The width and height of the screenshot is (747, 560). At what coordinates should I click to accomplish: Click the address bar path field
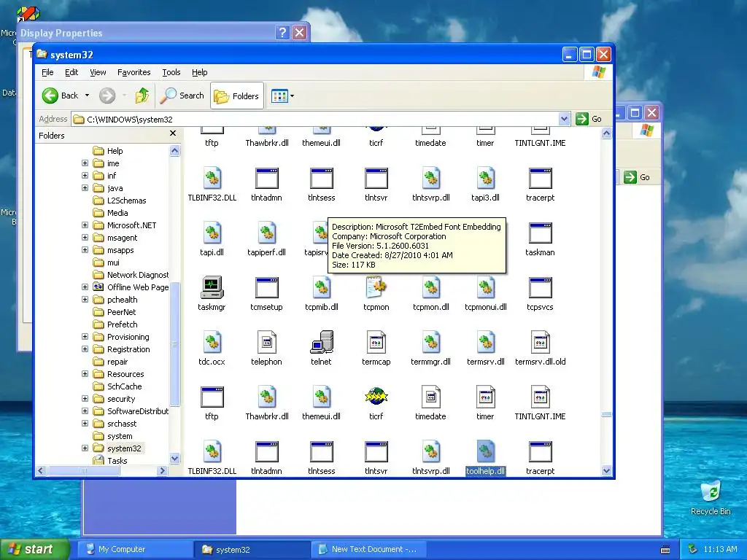pos(315,119)
